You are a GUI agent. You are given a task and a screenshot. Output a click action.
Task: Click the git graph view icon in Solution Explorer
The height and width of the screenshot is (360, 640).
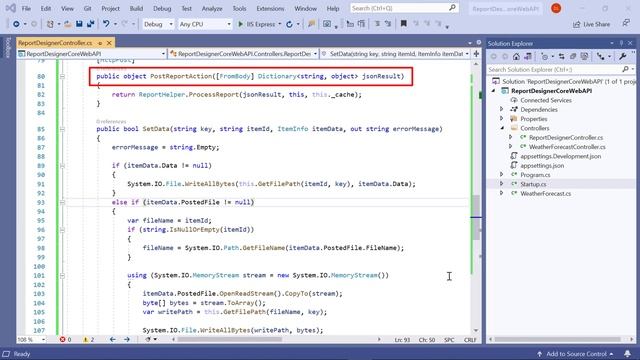pyautogui.click(x=600, y=57)
